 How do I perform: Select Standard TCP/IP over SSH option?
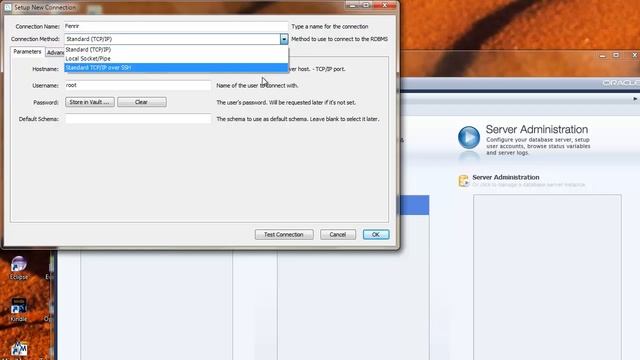click(x=176, y=68)
